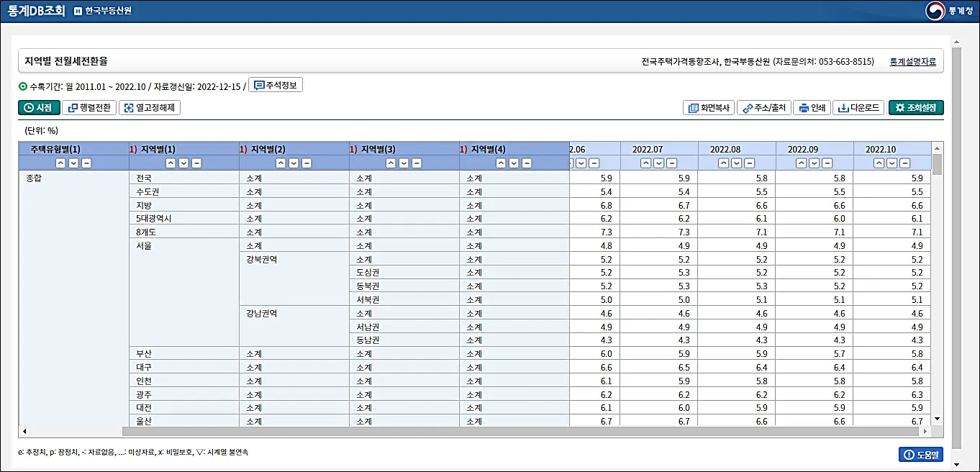Click the 2022.10 column header
The height and width of the screenshot is (472, 980).
(x=882, y=150)
